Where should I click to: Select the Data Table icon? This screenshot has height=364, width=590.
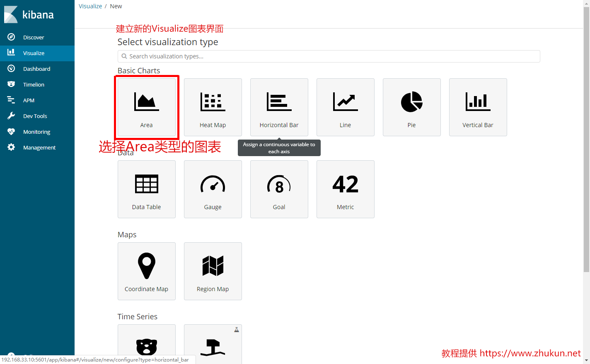pyautogui.click(x=147, y=184)
